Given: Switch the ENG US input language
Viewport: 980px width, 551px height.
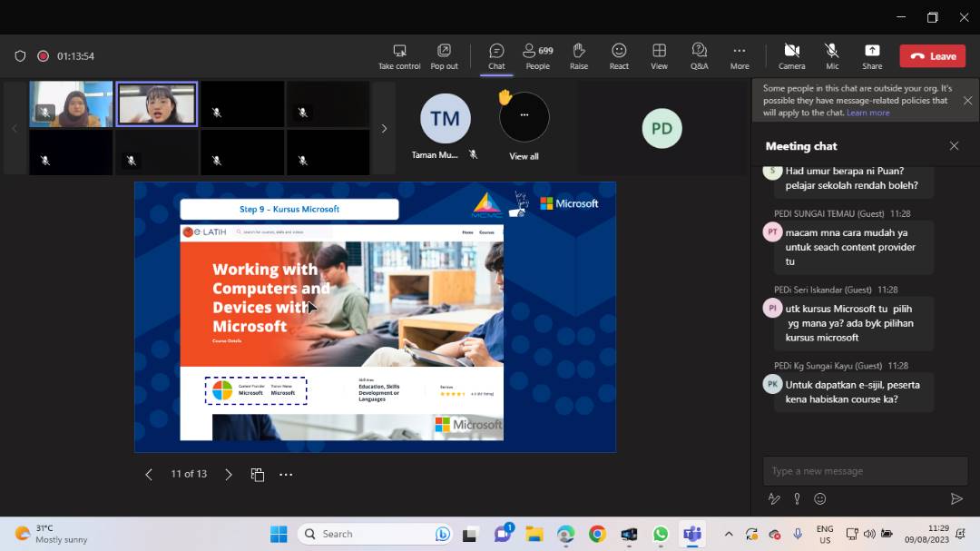Looking at the screenshot, I should (824, 534).
